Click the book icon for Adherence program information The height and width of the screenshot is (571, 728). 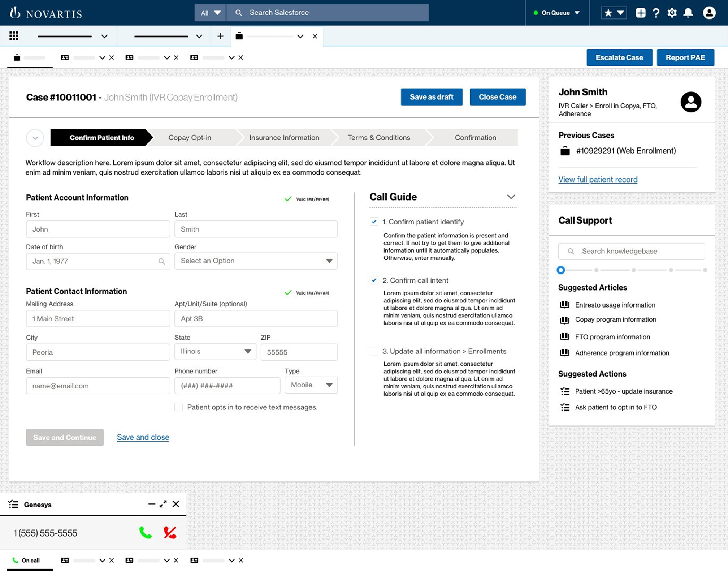[x=564, y=352]
